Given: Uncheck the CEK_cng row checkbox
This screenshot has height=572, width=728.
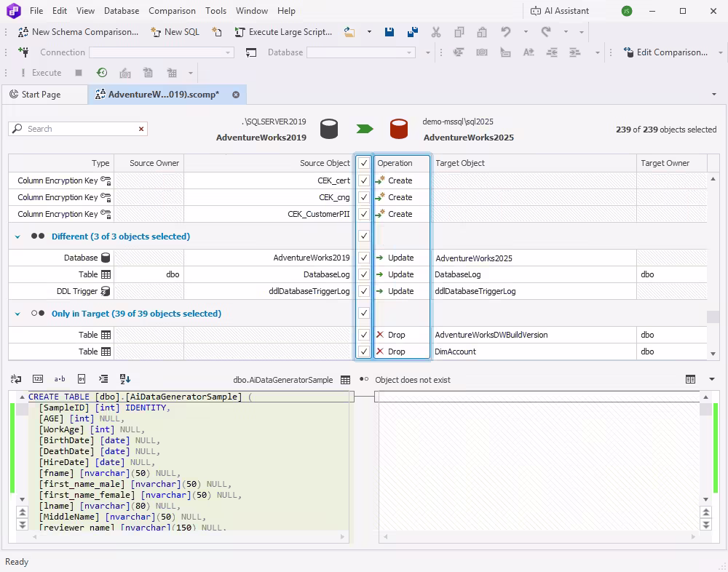Looking at the screenshot, I should 364,197.
